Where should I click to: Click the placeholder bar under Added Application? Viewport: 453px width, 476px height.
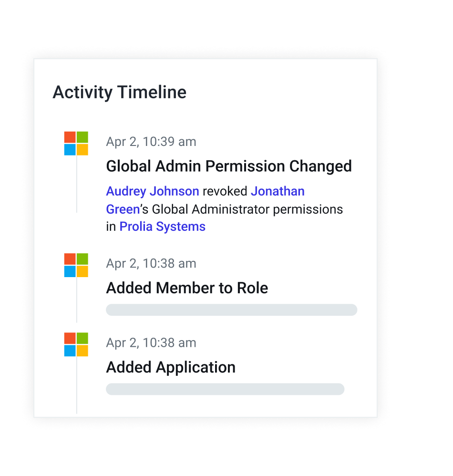point(225,389)
